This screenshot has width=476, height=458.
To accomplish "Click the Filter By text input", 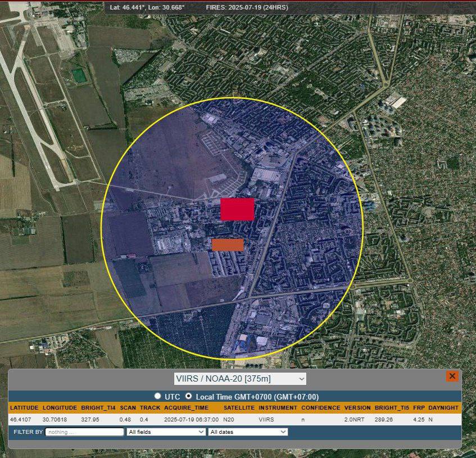I will [84, 432].
